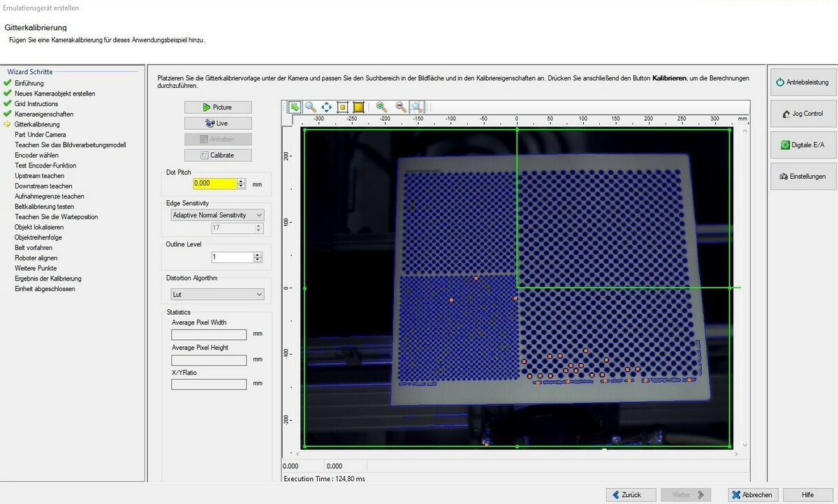Open Jog Control panel
The height and width of the screenshot is (504, 838).
click(x=802, y=114)
